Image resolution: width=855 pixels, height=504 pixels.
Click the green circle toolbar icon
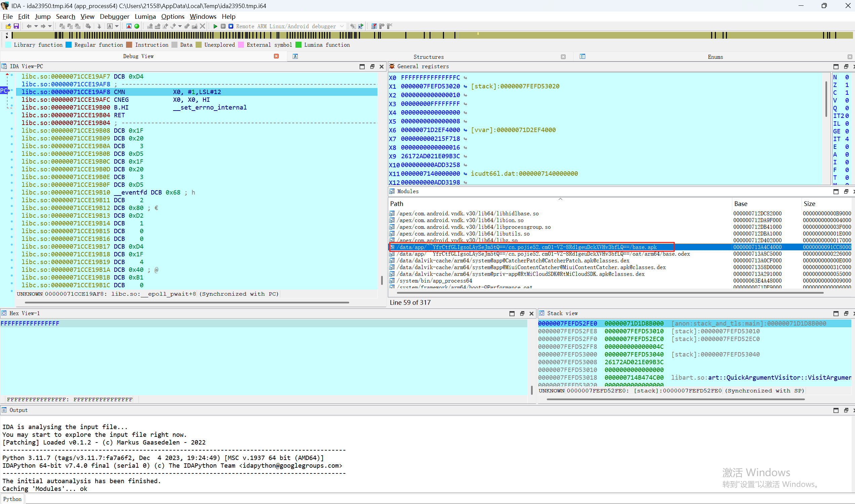click(137, 26)
